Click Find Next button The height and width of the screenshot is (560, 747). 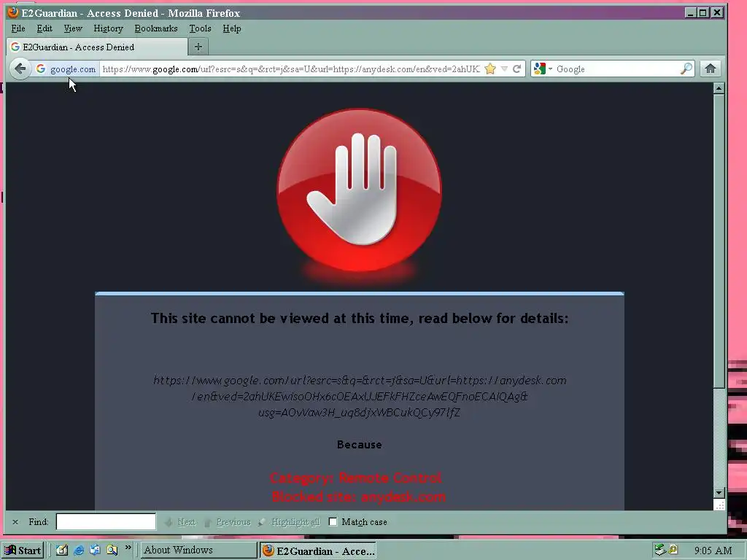180,522
